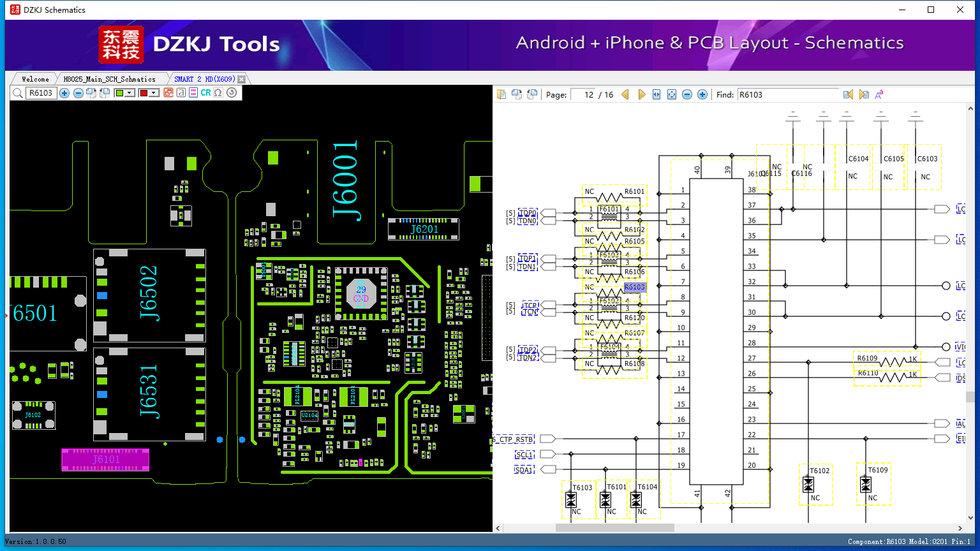Toggle the Omega resistance icon
Viewport: 980px width, 551px height.
point(218,93)
